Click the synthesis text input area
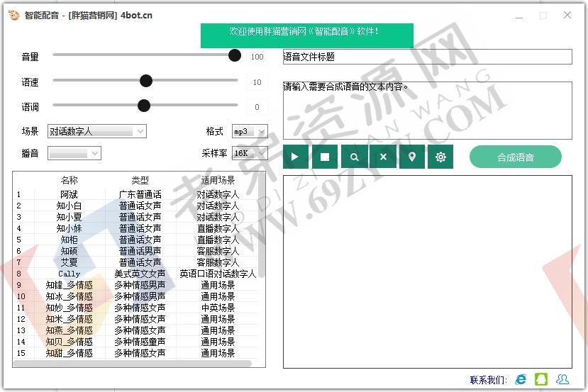This screenshot has width=588, height=392. [428, 111]
